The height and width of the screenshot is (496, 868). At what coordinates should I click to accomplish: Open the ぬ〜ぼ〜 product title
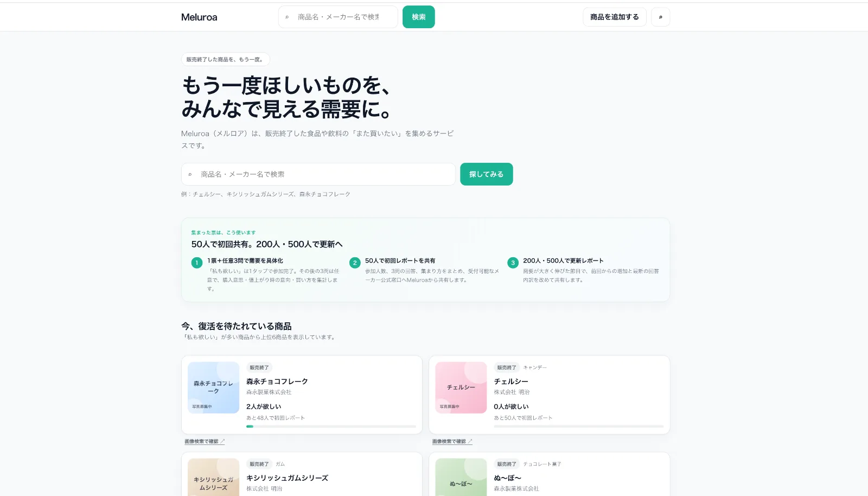click(507, 478)
